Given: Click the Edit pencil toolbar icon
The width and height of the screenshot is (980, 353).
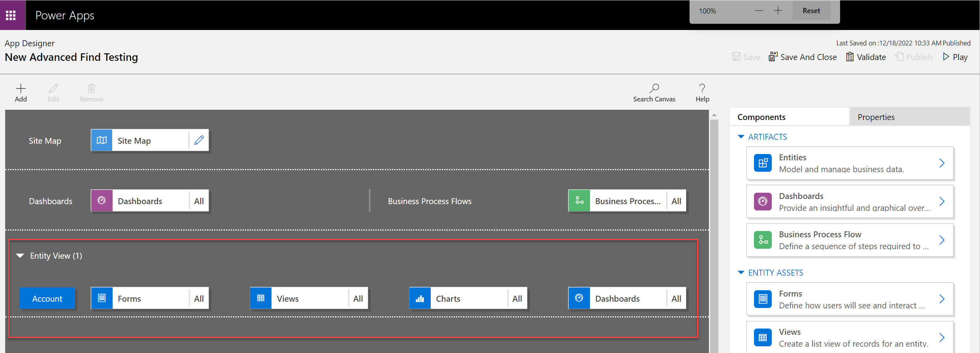Looking at the screenshot, I should coord(53,88).
